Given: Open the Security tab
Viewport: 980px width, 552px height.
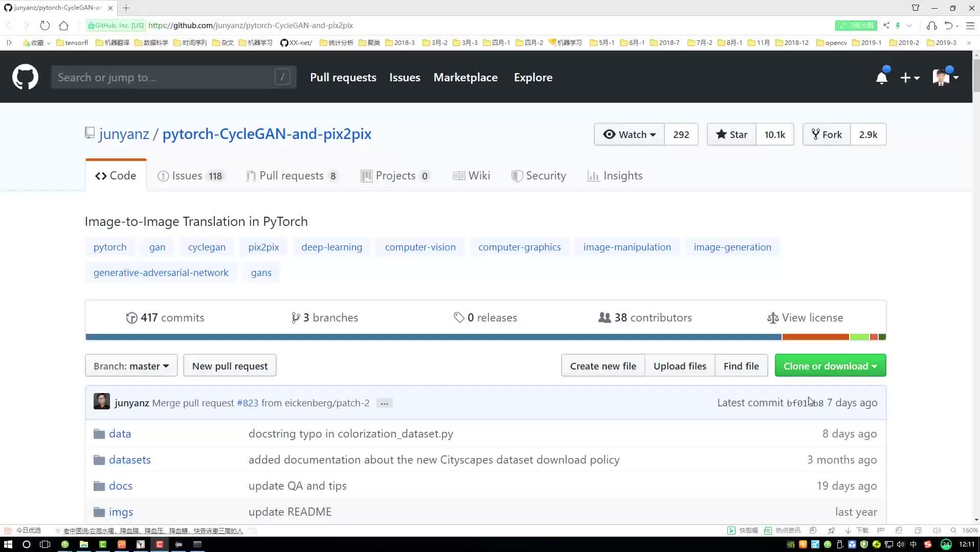Looking at the screenshot, I should point(539,176).
